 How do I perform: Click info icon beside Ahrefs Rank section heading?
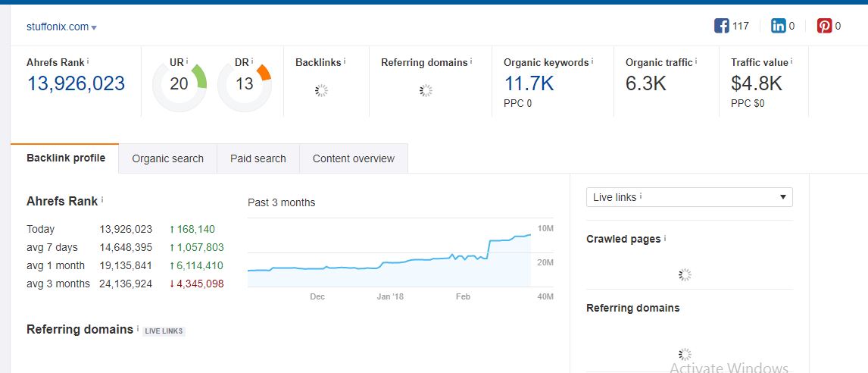coord(102,199)
